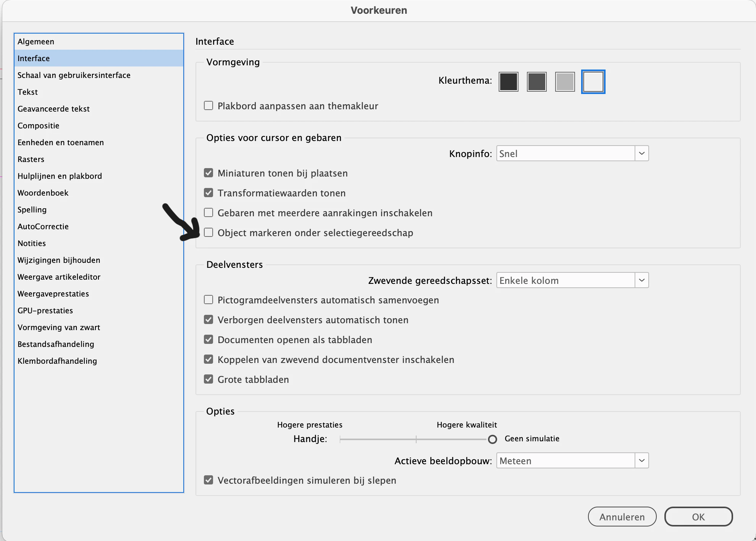The width and height of the screenshot is (756, 541).
Task: Uncheck Miniaturen tonen bij plaatsen
Action: pyautogui.click(x=208, y=173)
